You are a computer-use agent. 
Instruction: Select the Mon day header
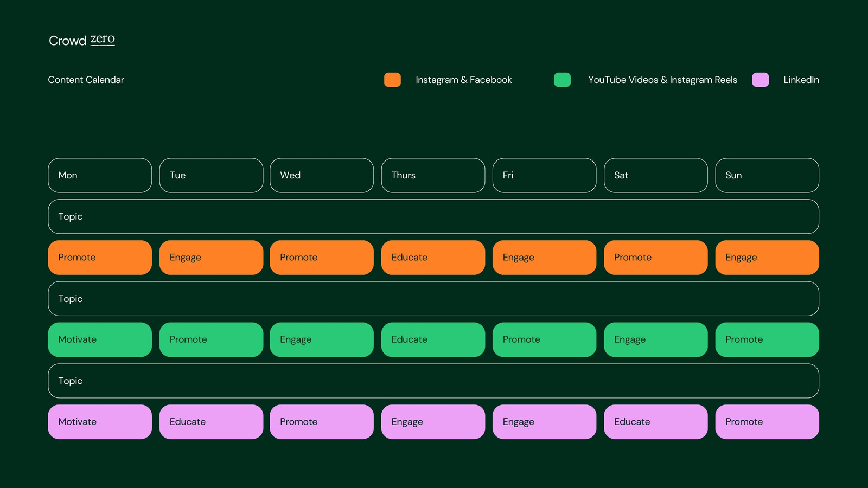pos(100,175)
